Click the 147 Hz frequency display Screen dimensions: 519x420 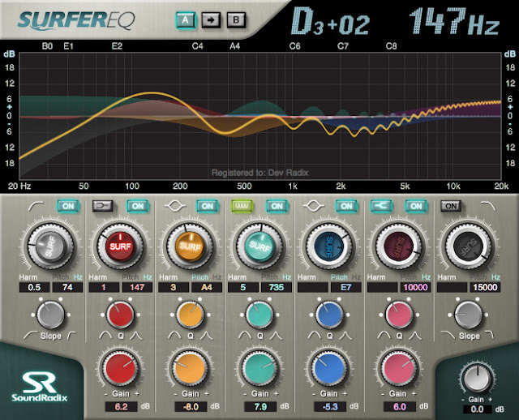click(x=454, y=21)
